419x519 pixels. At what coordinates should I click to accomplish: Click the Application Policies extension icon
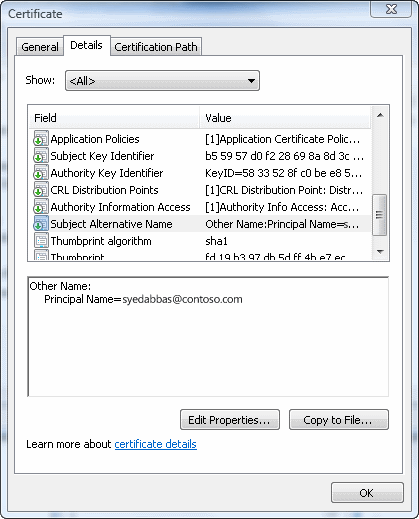pyautogui.click(x=41, y=139)
